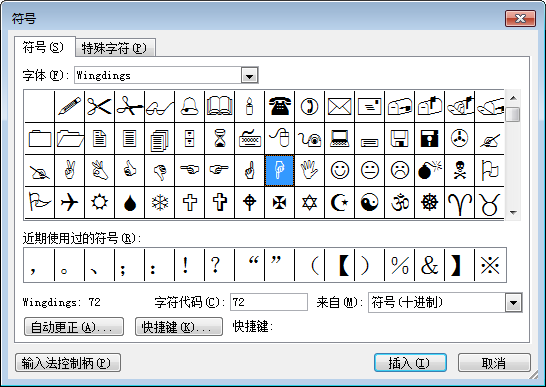This screenshot has width=546, height=387.
Task: Select recently used question mark symbol
Action: point(219,265)
